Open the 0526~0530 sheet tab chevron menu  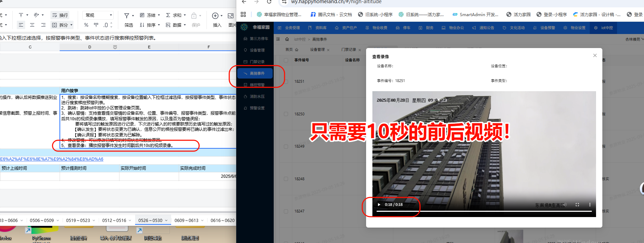click(x=166, y=221)
